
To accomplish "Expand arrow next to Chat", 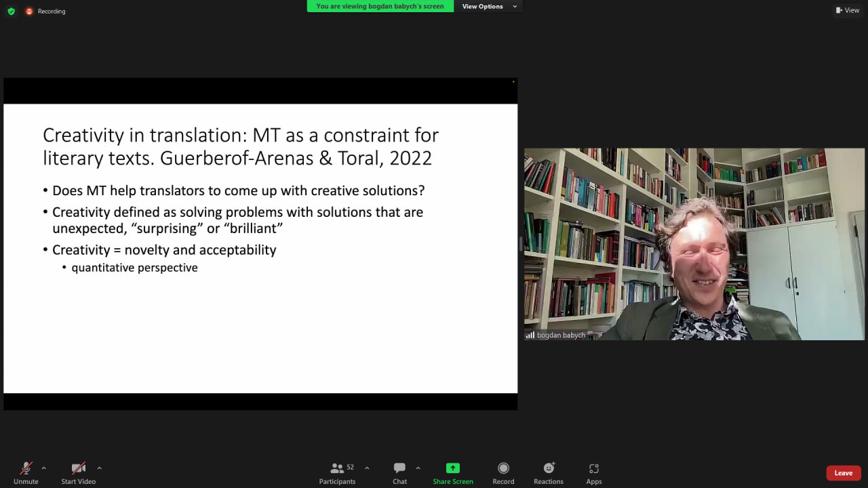I will click(x=418, y=468).
